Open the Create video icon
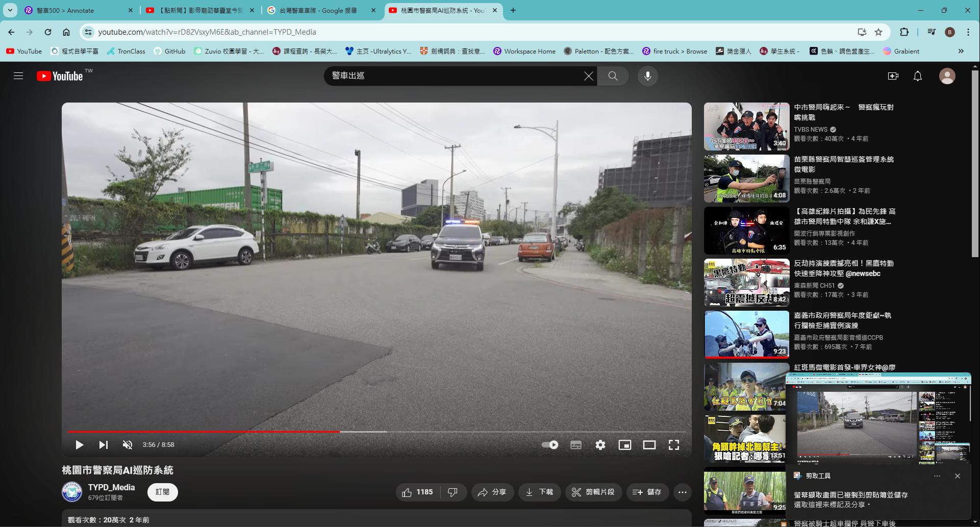 [893, 76]
